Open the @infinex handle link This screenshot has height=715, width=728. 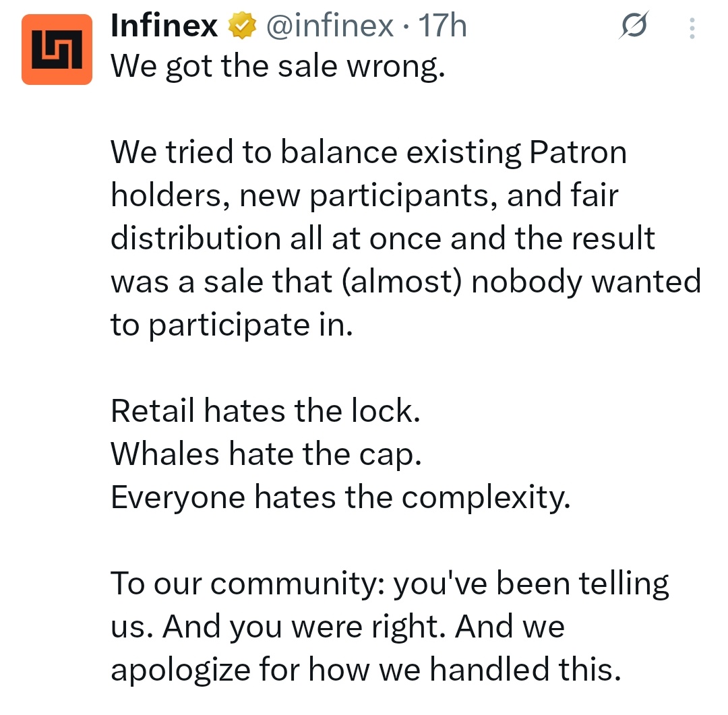pos(330,26)
